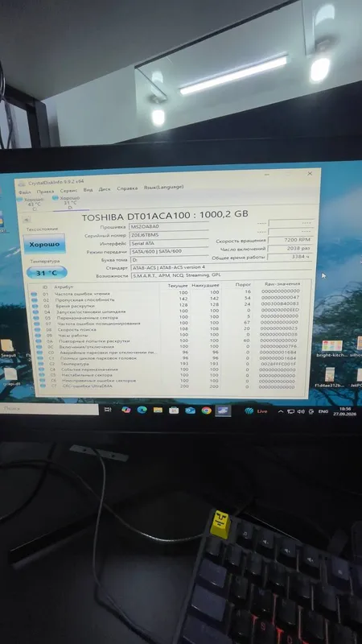
Task: Open the Вид menu
Action: pyautogui.click(x=88, y=190)
